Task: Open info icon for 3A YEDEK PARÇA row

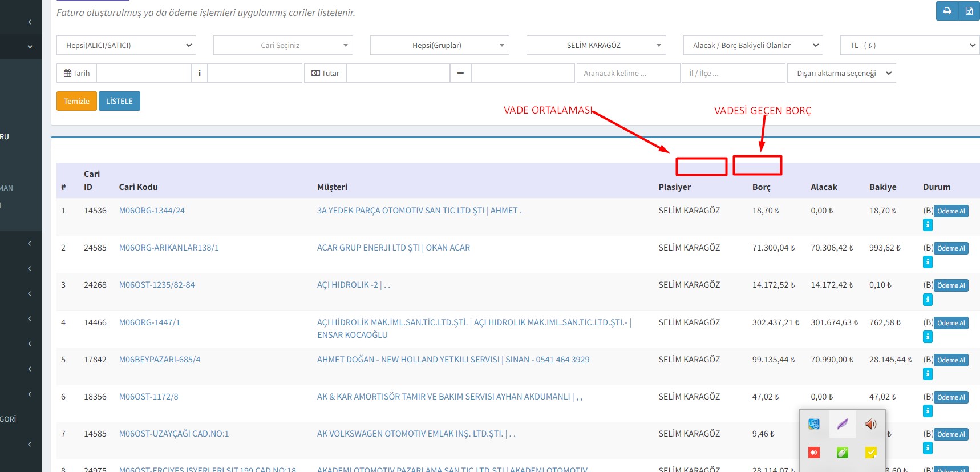Action: (x=928, y=225)
